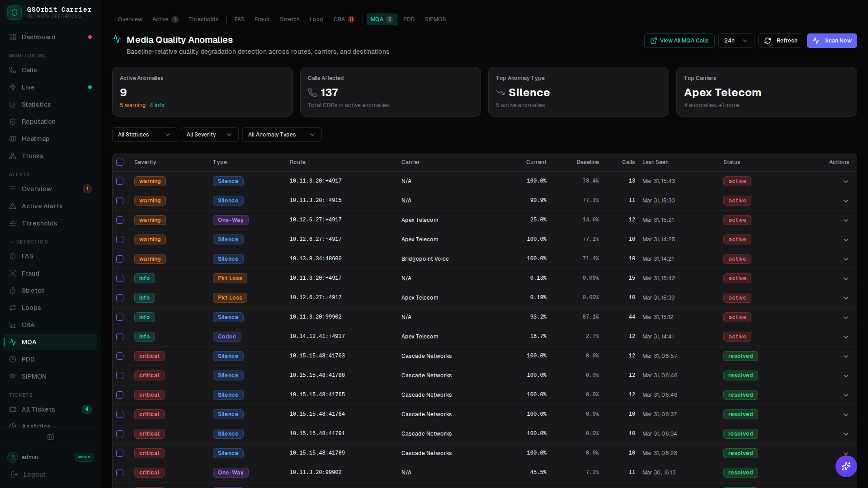The height and width of the screenshot is (488, 868).
Task: Open the 24h time range selector
Action: coord(736,41)
